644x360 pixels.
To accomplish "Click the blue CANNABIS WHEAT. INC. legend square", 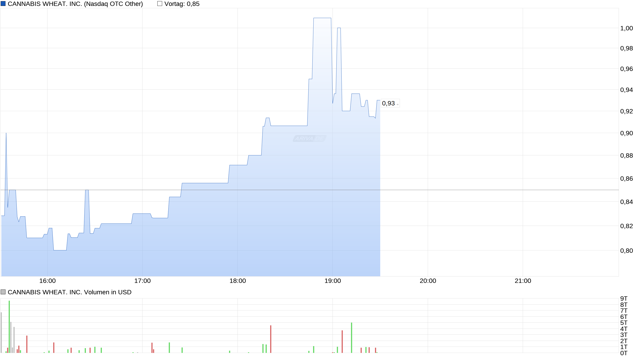I will (3, 3).
